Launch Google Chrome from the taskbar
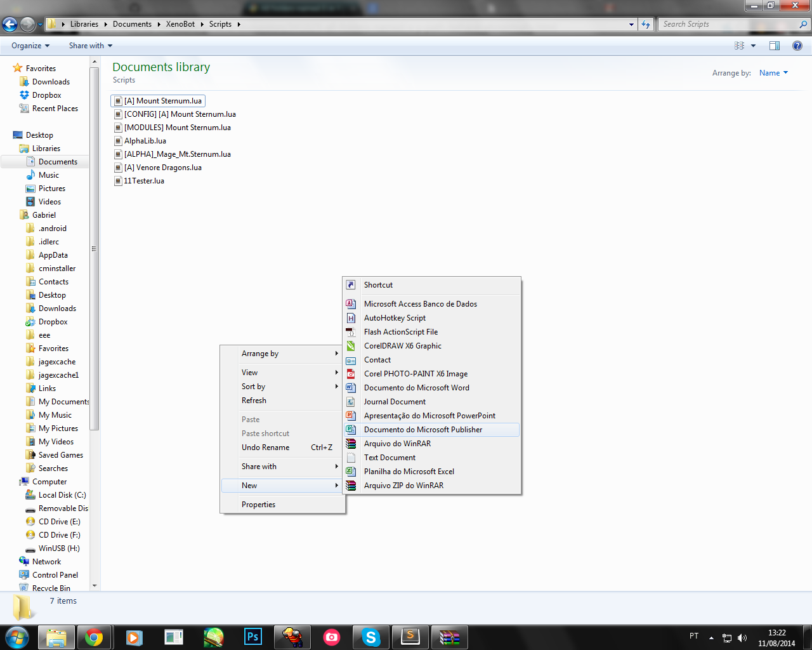Image resolution: width=812 pixels, height=650 pixels. (95, 637)
